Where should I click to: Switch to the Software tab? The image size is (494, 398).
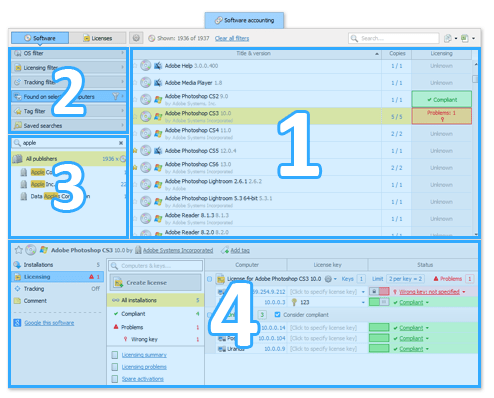point(40,38)
